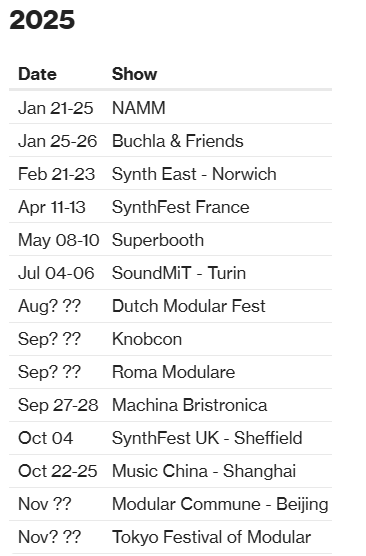Click the 2025 heading
The width and height of the screenshot is (366, 556).
pyautogui.click(x=42, y=20)
